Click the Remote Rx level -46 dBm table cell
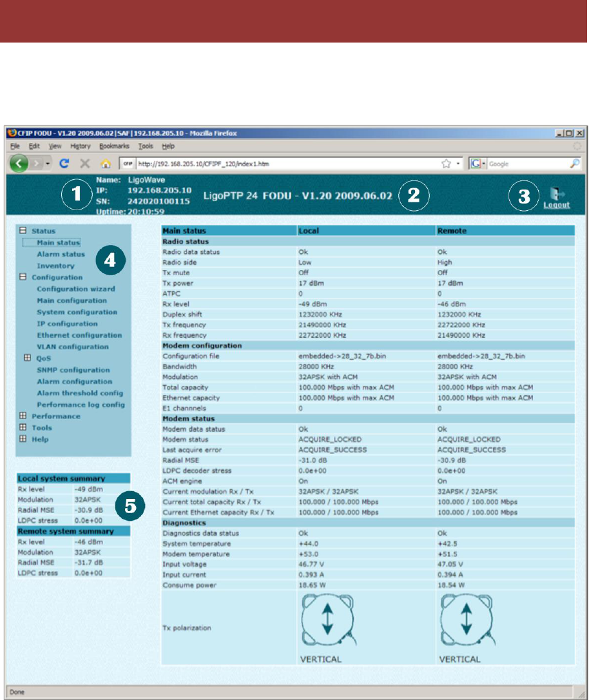 (505, 304)
